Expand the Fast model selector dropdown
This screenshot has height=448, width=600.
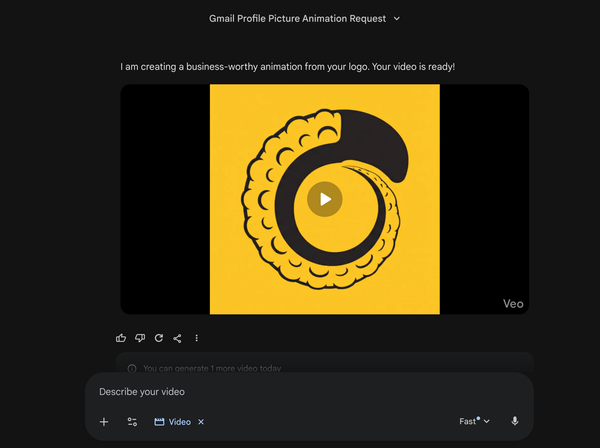[x=474, y=421]
